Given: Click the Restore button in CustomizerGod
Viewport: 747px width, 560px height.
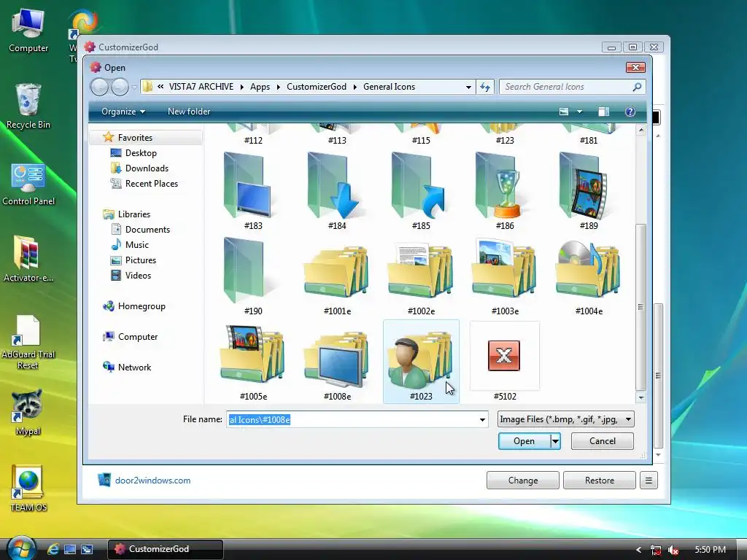Looking at the screenshot, I should 600,481.
